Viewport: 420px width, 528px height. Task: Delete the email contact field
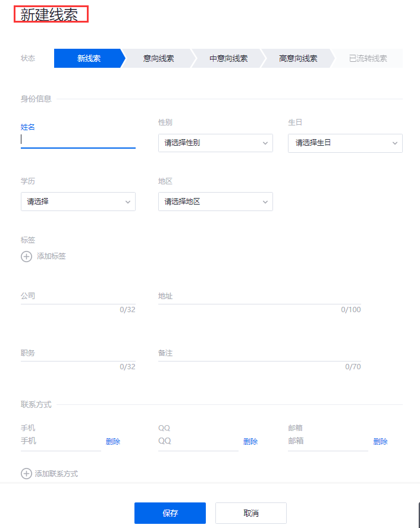[380, 441]
